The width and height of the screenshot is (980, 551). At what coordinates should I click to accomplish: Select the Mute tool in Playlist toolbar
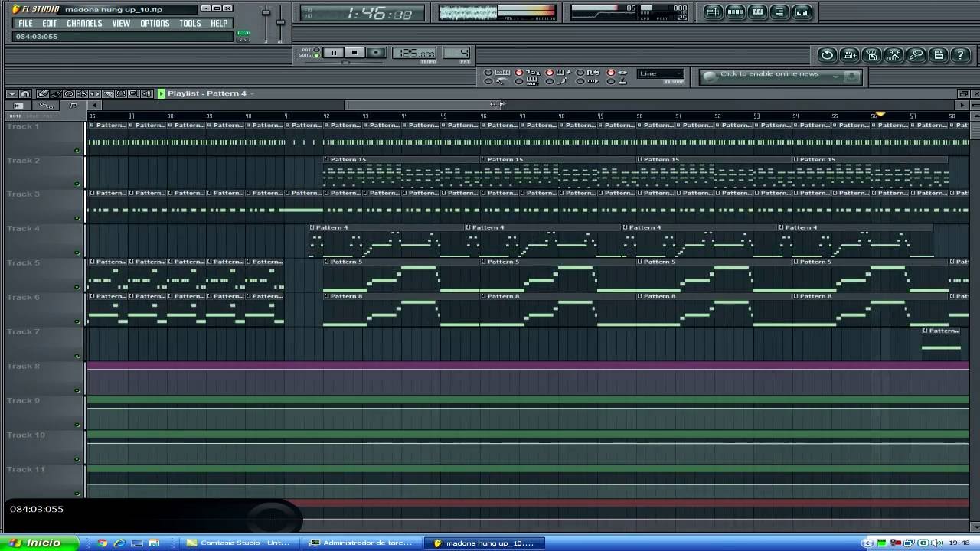point(82,93)
